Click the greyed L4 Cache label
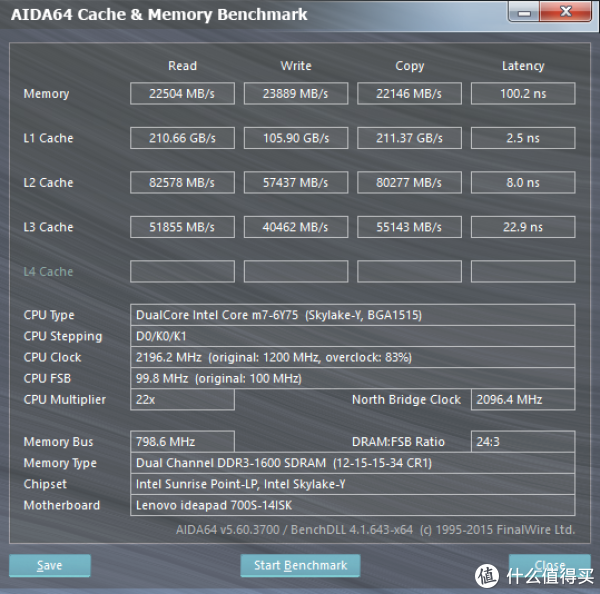Viewport: 600px width, 594px height. tap(48, 271)
